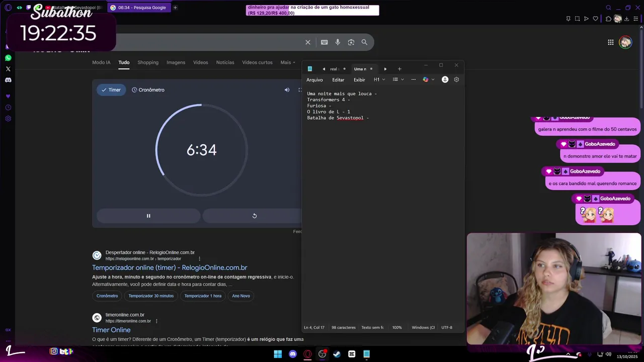Viewport: 644px width, 362px height.
Task: Open the Timer Online result link
Action: (111, 330)
